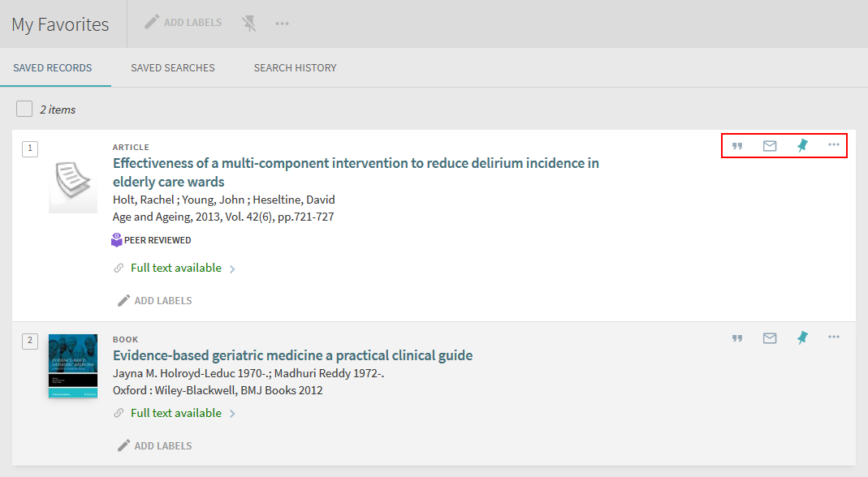The image size is (868, 477).
Task: Open the Search History tab
Action: [295, 68]
